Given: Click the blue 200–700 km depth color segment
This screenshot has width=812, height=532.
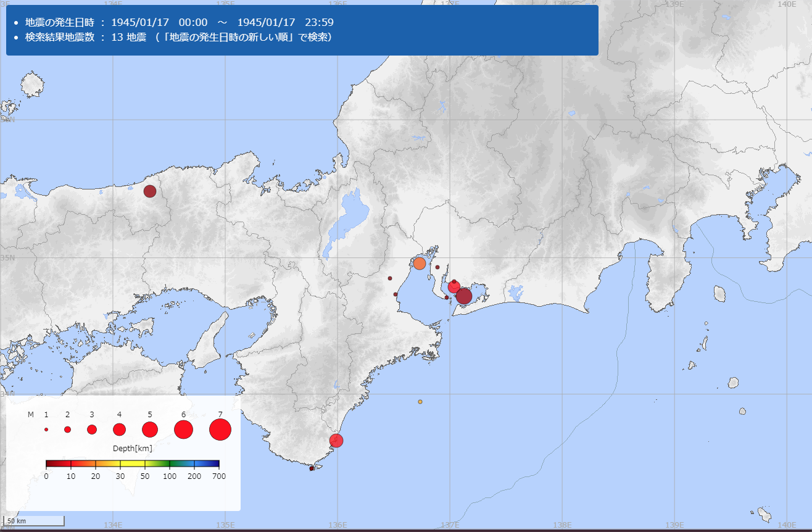Looking at the screenshot, I should [207, 463].
